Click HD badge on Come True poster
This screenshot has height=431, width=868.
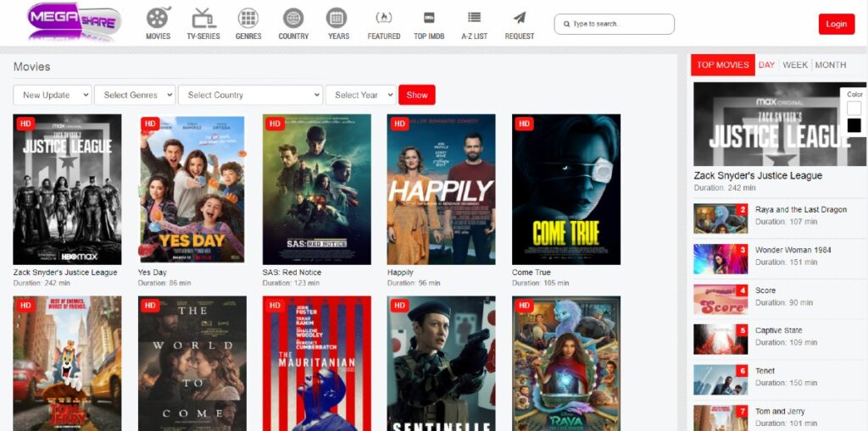pos(524,124)
